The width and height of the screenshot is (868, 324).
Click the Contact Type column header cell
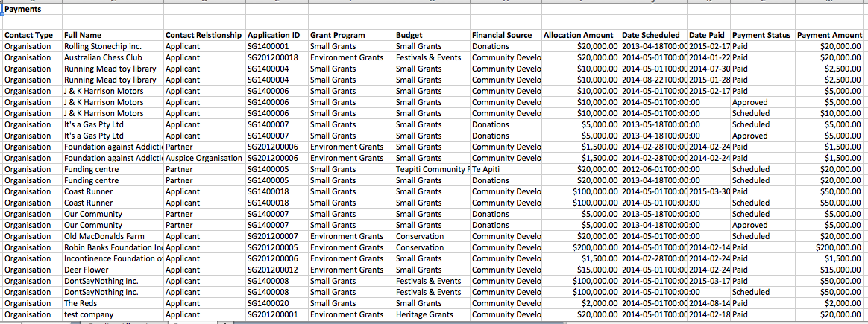tap(28, 35)
